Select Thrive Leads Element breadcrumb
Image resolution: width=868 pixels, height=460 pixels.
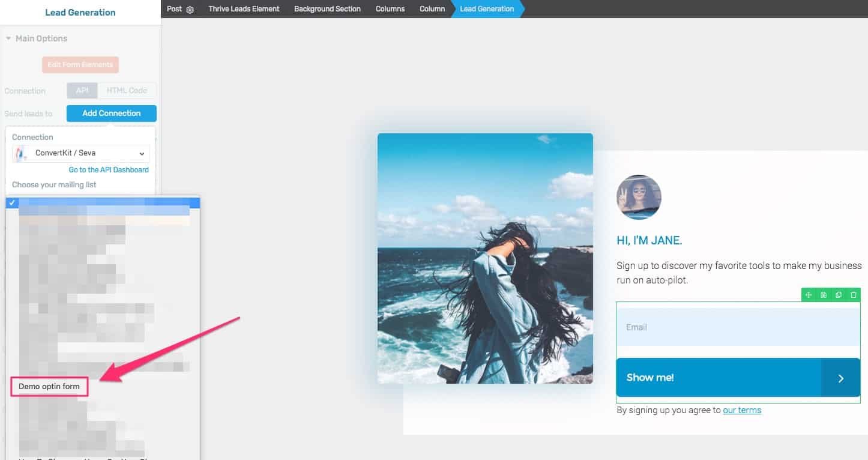244,9
